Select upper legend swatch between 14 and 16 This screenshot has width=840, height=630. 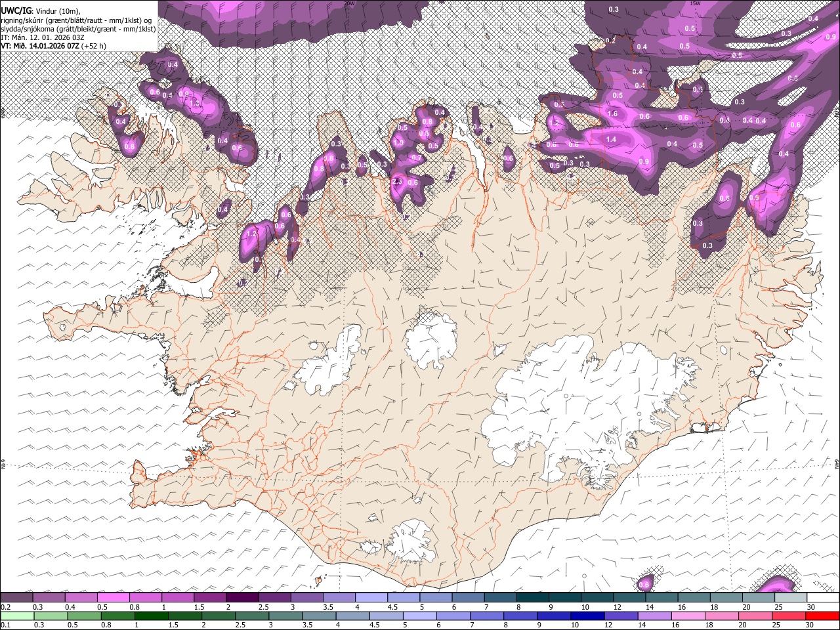point(662,597)
